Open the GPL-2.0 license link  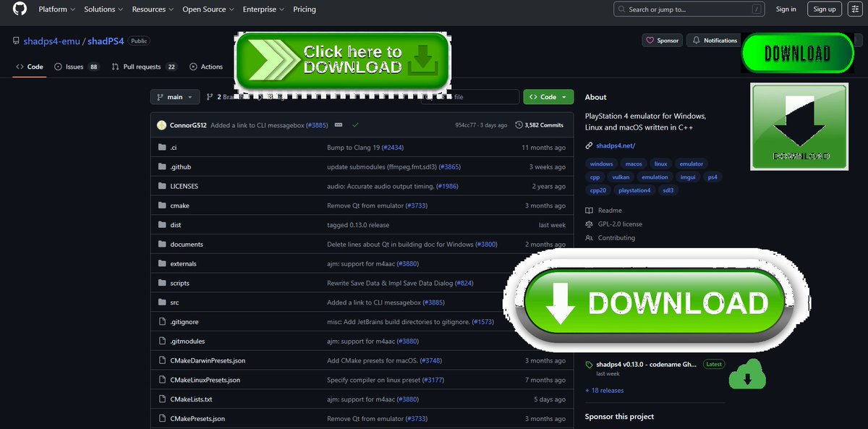(x=620, y=224)
